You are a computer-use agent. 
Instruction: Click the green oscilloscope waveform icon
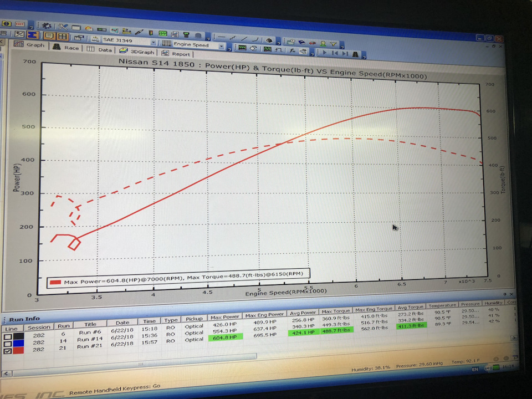(163, 34)
